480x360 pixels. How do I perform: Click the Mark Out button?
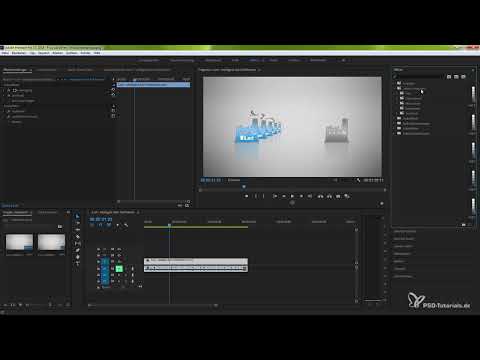263,196
